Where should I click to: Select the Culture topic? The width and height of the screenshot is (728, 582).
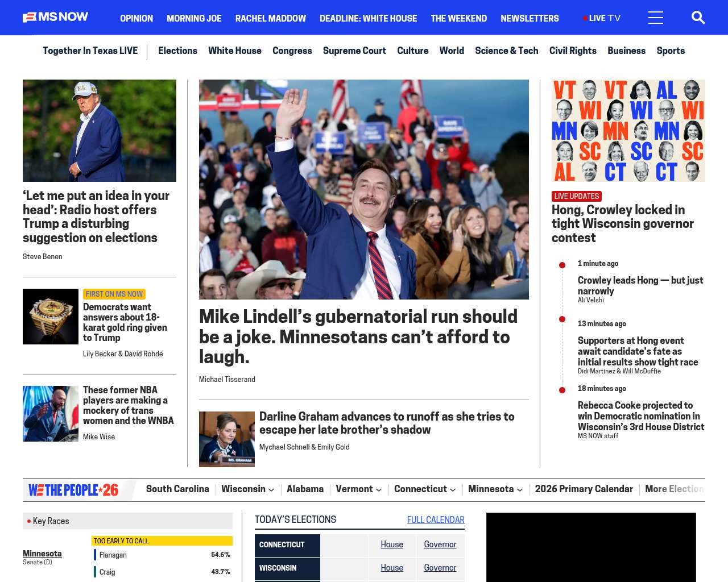pos(413,51)
